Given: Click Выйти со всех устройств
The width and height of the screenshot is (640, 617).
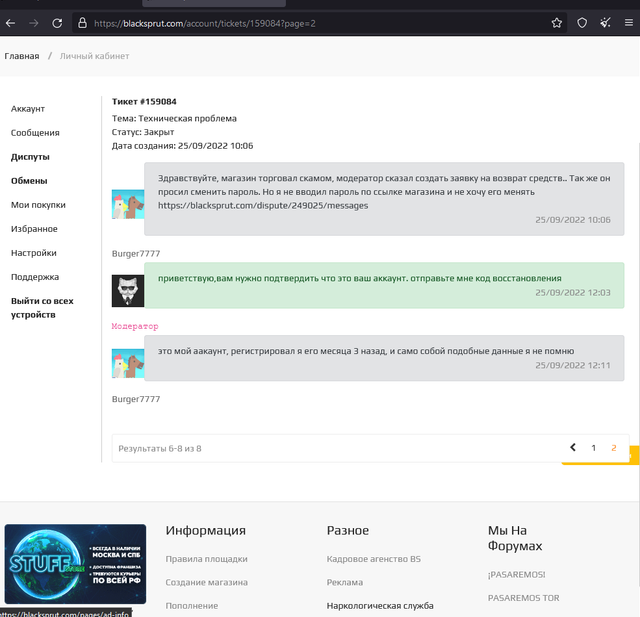Looking at the screenshot, I should [x=42, y=308].
